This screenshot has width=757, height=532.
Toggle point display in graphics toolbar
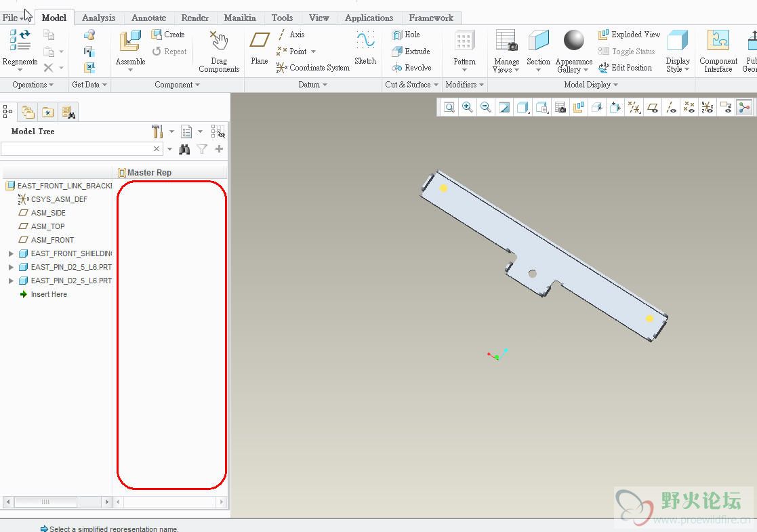click(x=689, y=107)
